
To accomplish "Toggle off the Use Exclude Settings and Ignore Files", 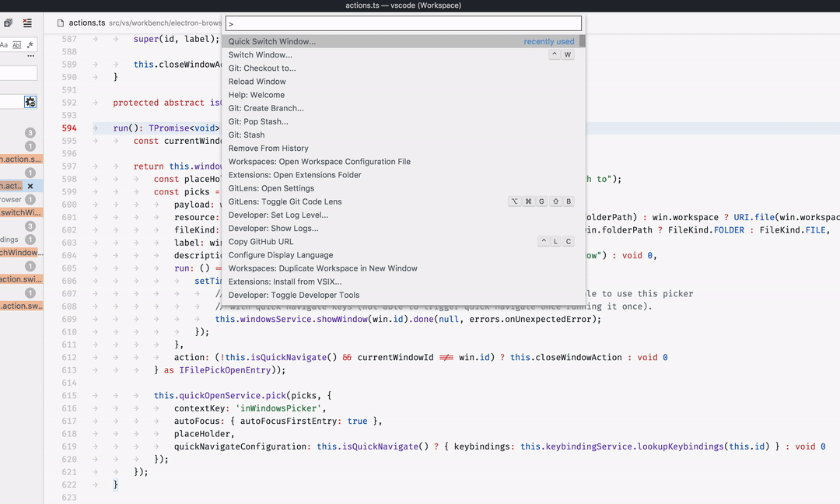I will (30, 101).
